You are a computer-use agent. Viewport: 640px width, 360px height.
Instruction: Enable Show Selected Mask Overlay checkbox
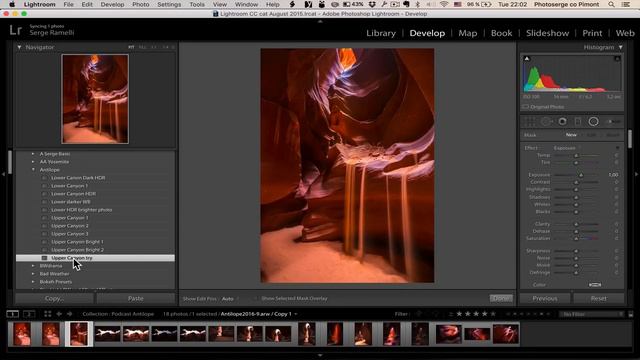tap(256, 299)
